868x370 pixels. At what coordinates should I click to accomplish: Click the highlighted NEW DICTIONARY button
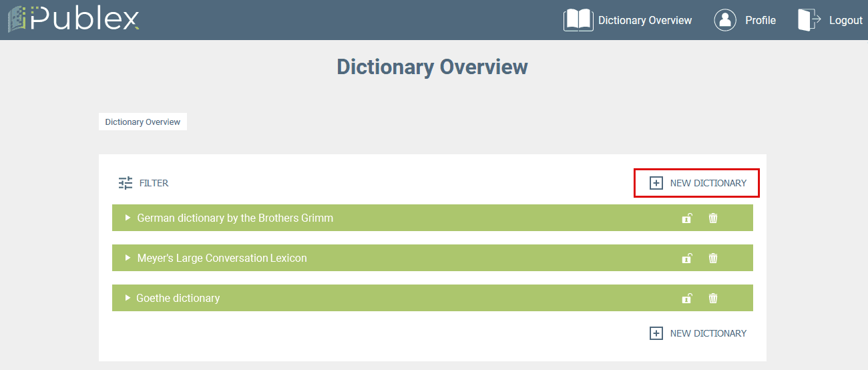coord(697,183)
